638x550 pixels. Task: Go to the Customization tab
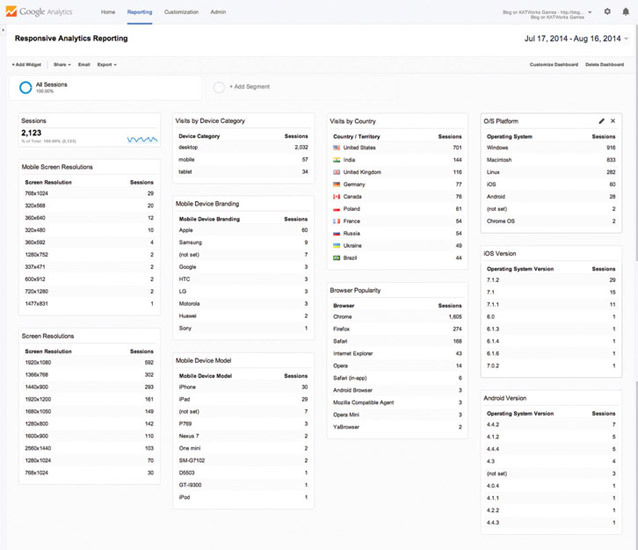click(x=181, y=11)
